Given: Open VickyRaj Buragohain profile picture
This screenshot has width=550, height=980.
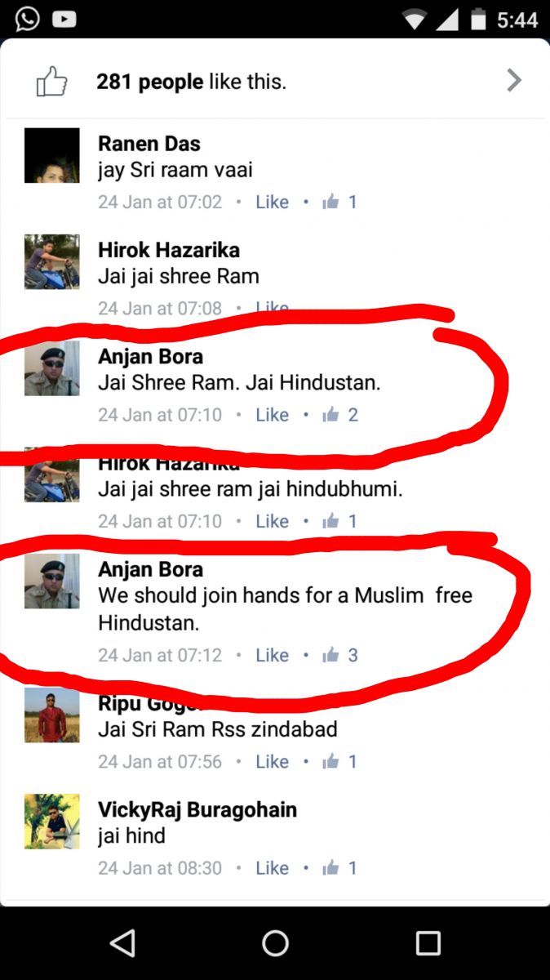Looking at the screenshot, I should pos(52,822).
